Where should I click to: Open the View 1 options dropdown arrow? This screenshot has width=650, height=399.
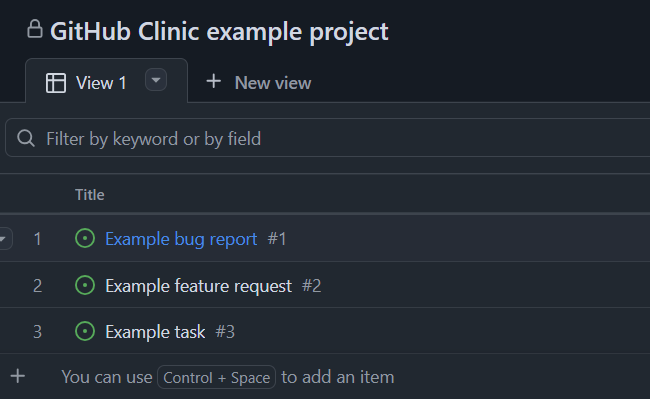click(156, 80)
